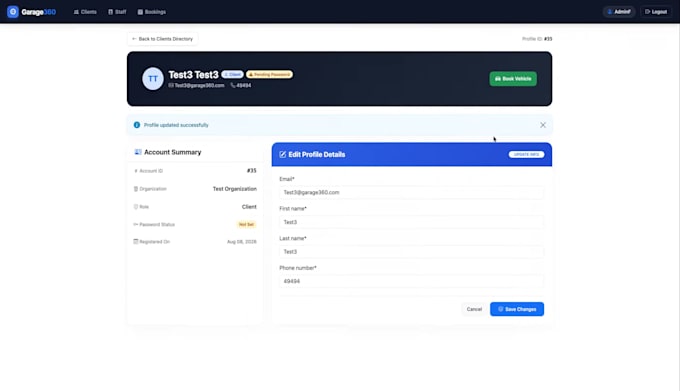The height and width of the screenshot is (391, 680).
Task: Focus the Phone number input field
Action: pos(411,281)
